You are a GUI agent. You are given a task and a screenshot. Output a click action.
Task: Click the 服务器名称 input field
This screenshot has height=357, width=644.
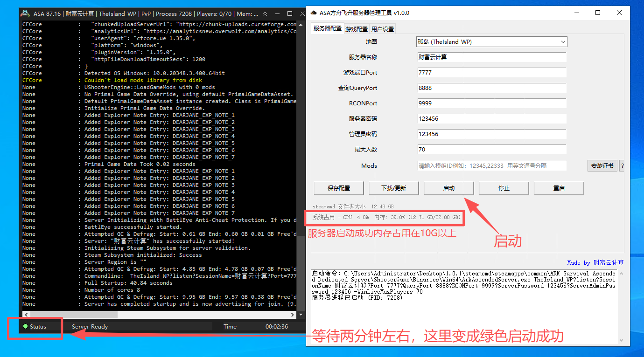point(491,57)
